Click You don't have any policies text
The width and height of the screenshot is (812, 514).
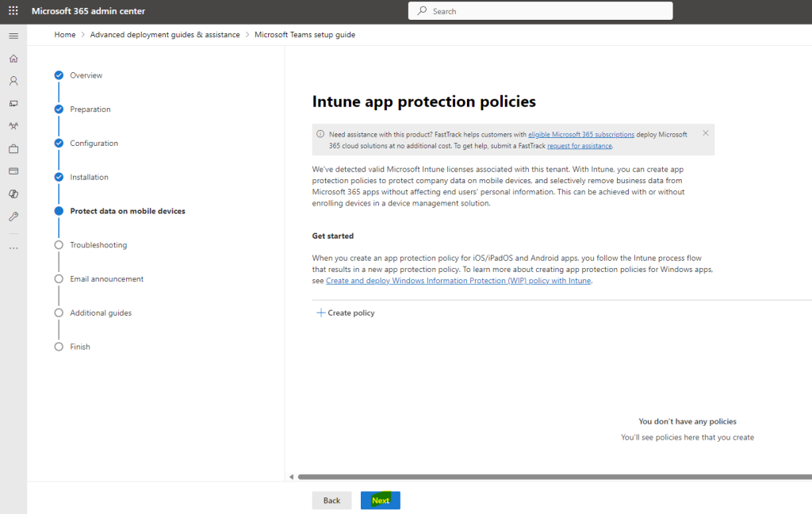(688, 421)
